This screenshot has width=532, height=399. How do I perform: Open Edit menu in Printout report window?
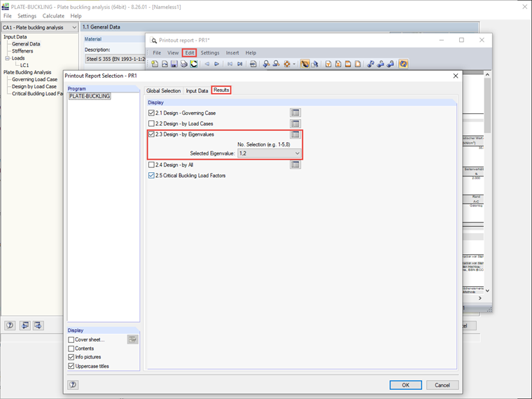point(189,52)
